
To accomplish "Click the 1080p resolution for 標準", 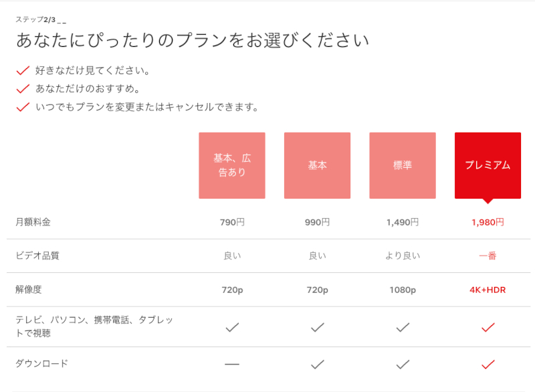I will click(403, 290).
